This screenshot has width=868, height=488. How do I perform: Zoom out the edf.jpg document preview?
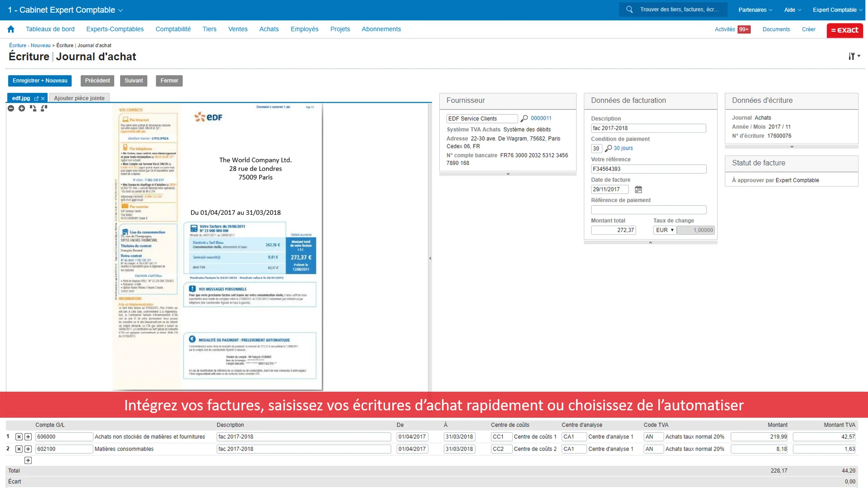tap(11, 108)
